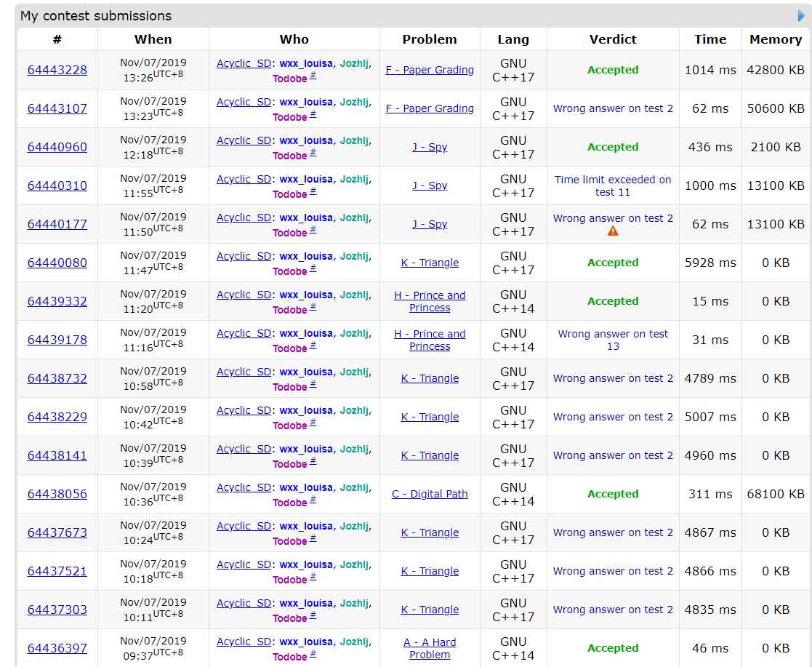Click the # mark in submission 64443228's row
The height and width of the screenshot is (667, 812).
point(313,75)
